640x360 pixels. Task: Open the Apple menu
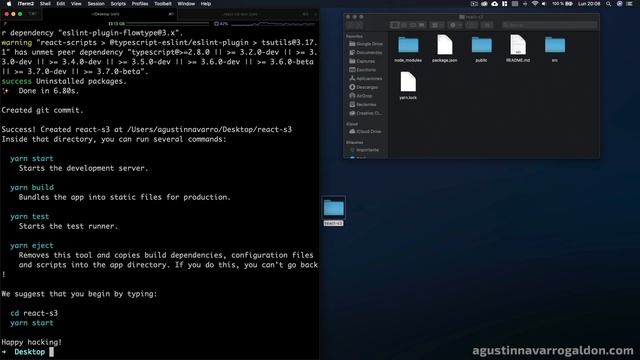click(x=9, y=4)
